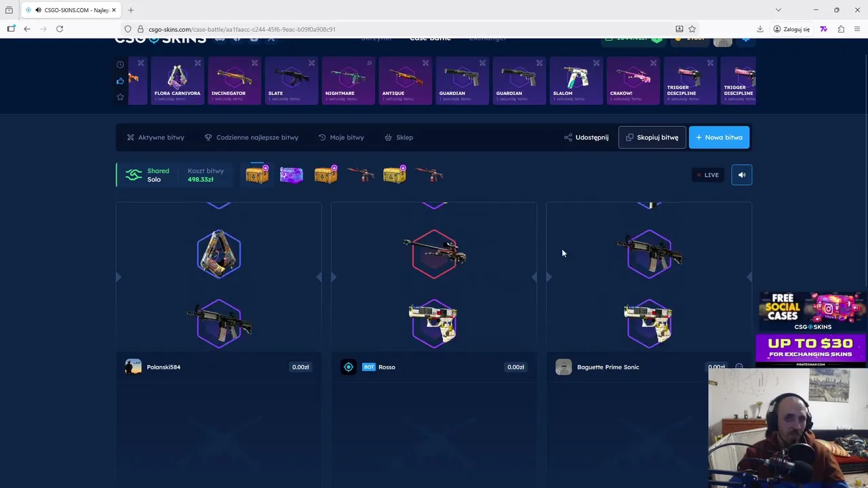Image resolution: width=868 pixels, height=488 pixels.
Task: Click tracking protection shield icon
Action: 127,29
